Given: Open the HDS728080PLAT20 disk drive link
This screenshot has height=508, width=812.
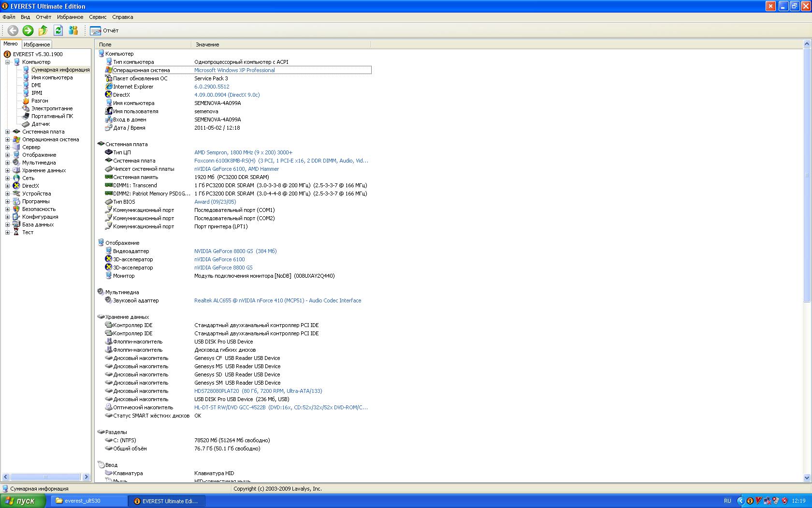Looking at the screenshot, I should (x=258, y=391).
